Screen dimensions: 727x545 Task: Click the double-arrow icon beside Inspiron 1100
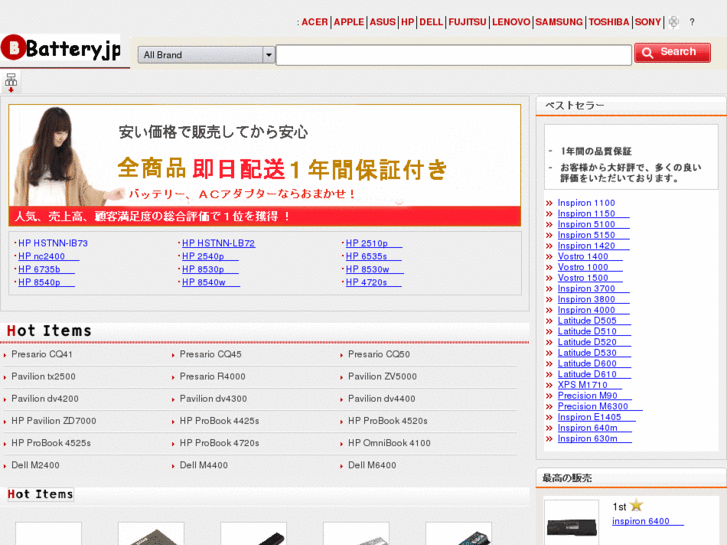click(549, 203)
